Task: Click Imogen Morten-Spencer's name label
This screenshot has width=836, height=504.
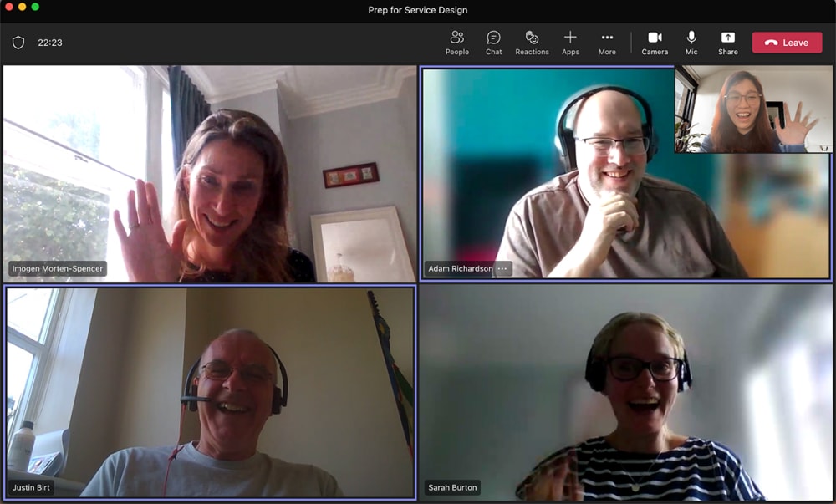Action: pyautogui.click(x=56, y=269)
